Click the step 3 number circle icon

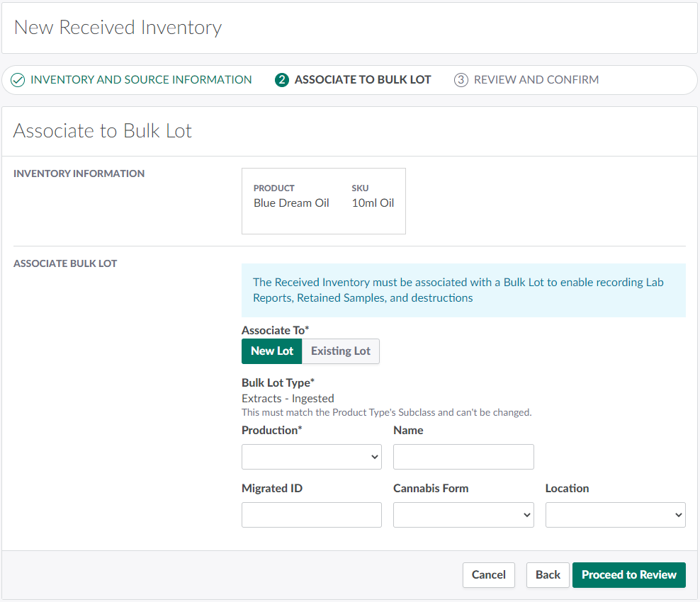pyautogui.click(x=461, y=80)
